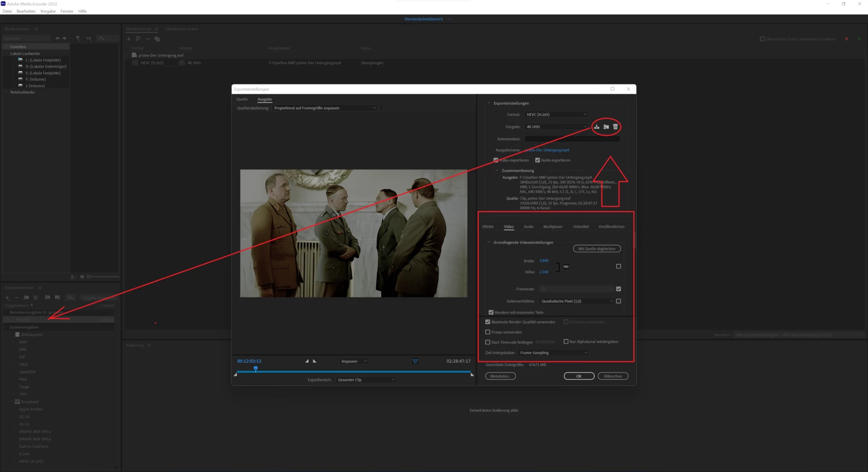Viewport: 868px width, 472px height.
Task: Uncheck the Video exportieren checkbox
Action: click(496, 160)
